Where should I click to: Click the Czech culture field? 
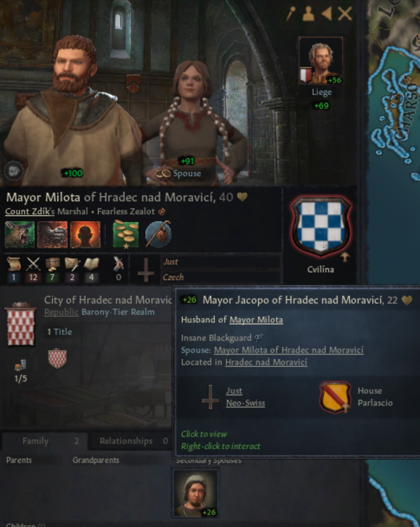point(221,277)
